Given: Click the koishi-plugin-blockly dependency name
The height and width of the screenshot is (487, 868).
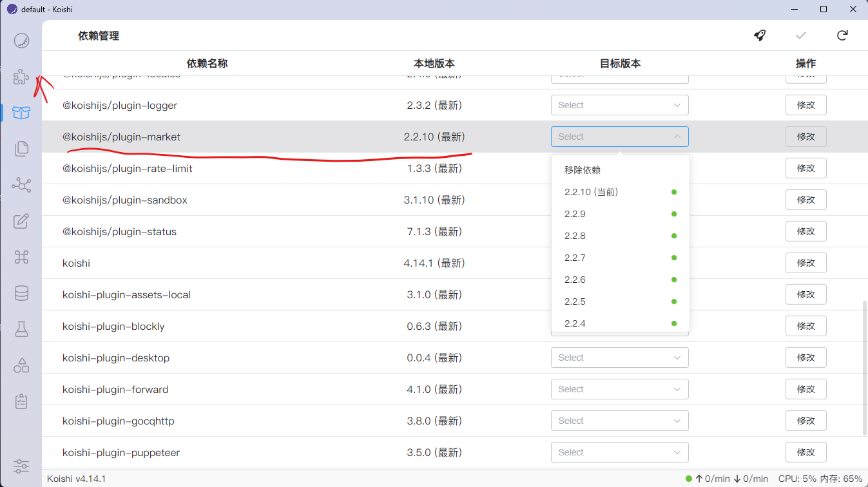Looking at the screenshot, I should point(113,326).
